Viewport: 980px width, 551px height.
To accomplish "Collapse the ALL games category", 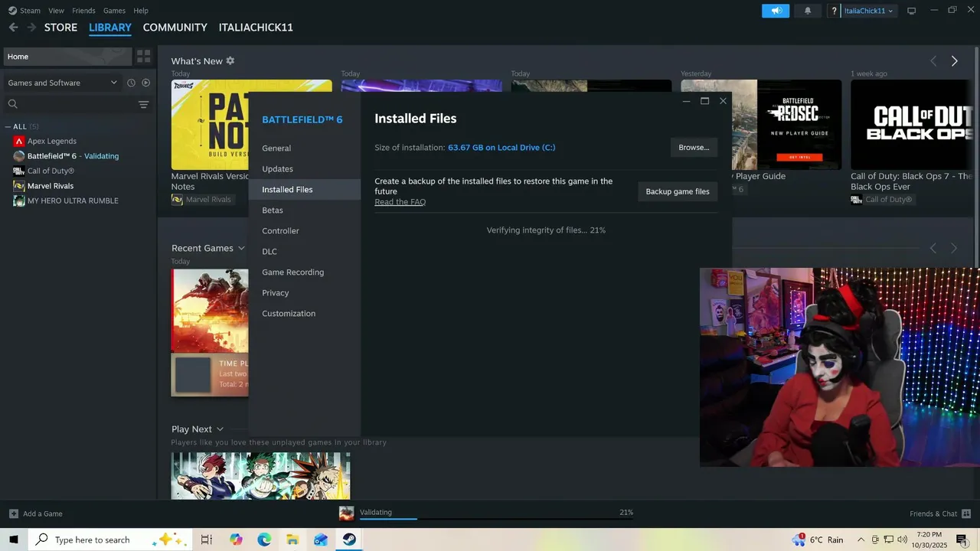I will [x=8, y=127].
